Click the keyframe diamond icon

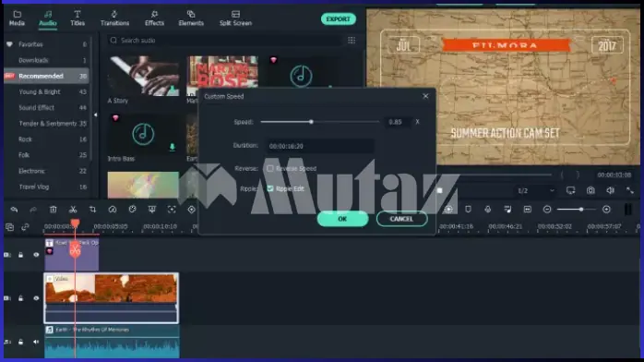point(191,210)
